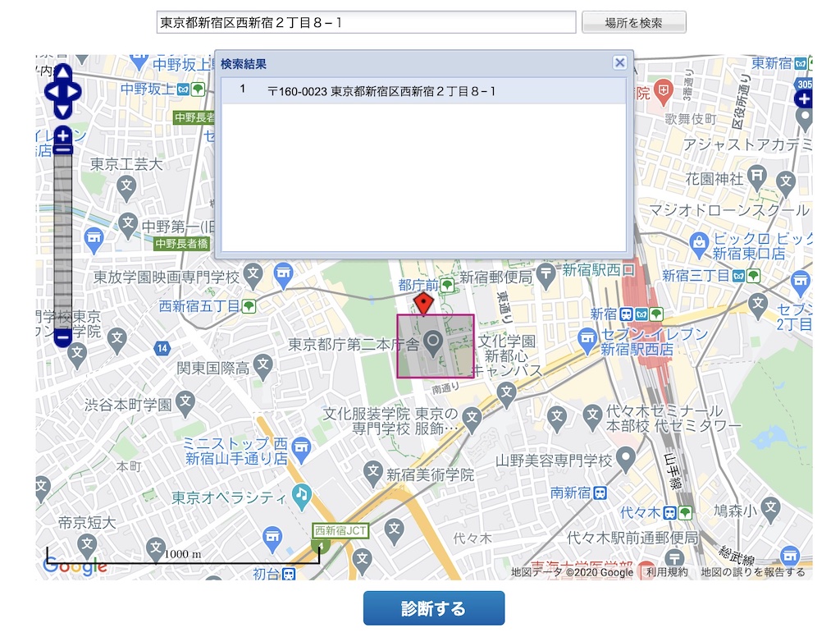
Task: Click the 新宿美術学院 school icon
Action: (372, 474)
